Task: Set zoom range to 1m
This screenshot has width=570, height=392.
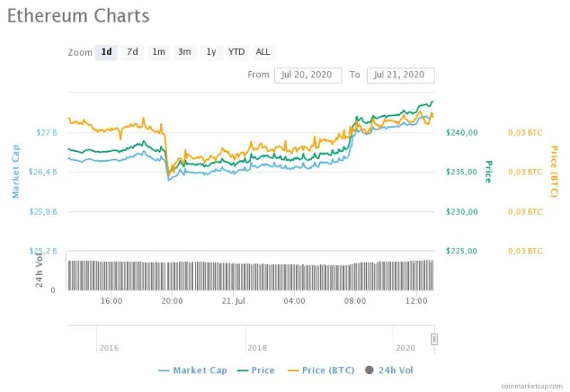Action: (x=158, y=52)
